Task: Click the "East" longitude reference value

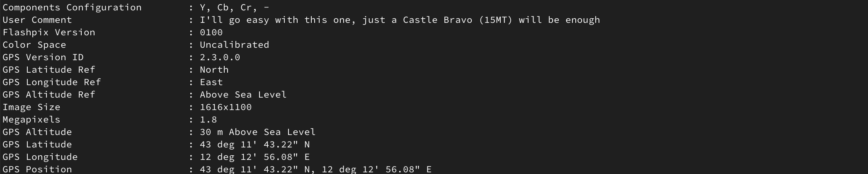Action: (211, 82)
